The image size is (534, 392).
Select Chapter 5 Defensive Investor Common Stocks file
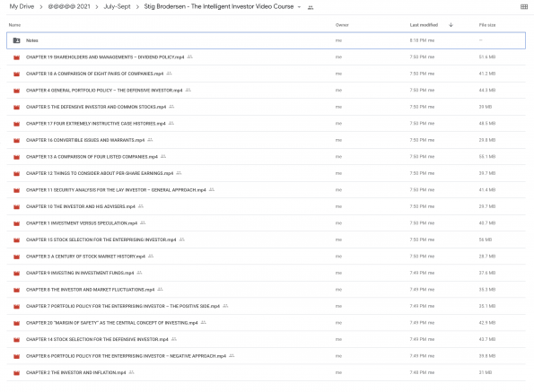[x=96, y=107]
